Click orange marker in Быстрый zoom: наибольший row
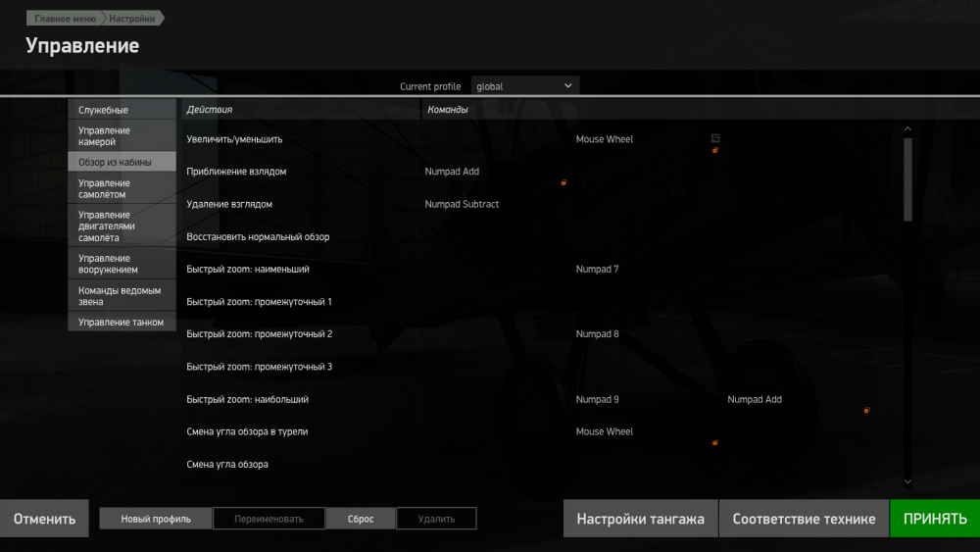 click(x=867, y=410)
